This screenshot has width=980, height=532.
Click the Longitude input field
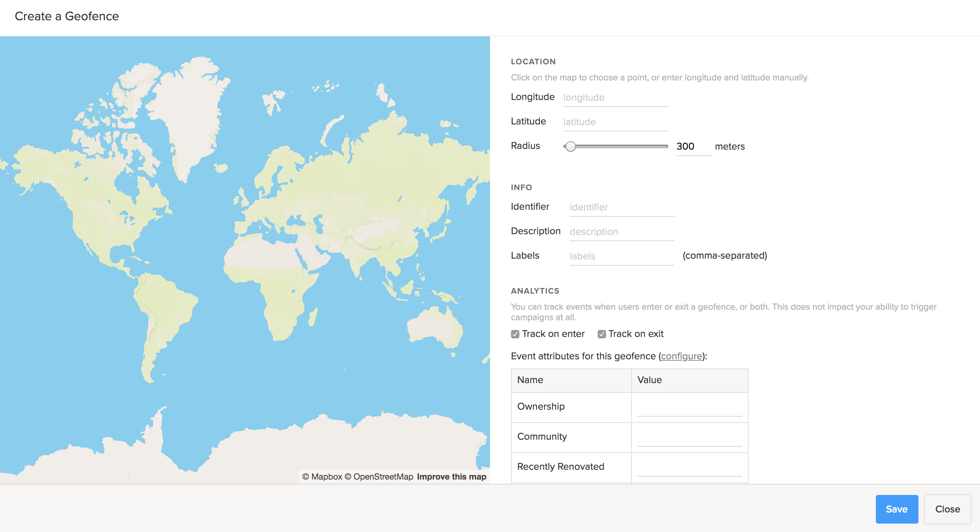tap(615, 98)
